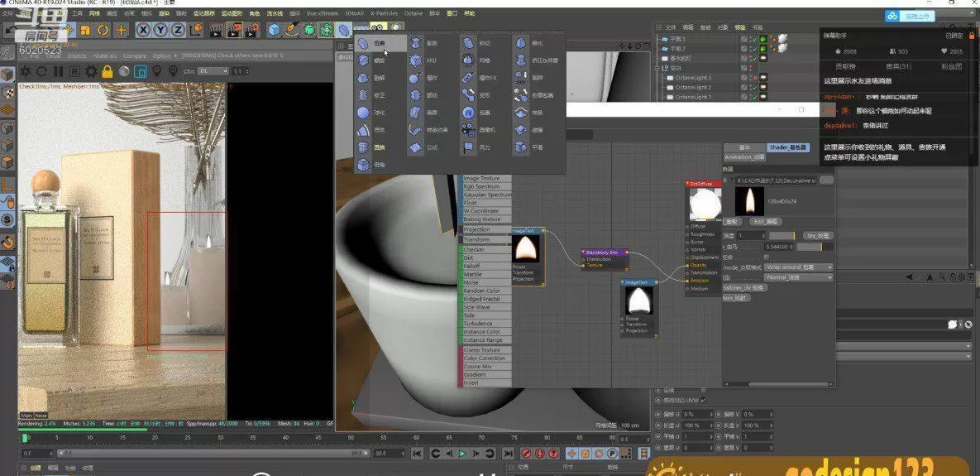Image resolution: width=980 pixels, height=476 pixels.
Task: Switch to the Shader tab
Action: point(790,147)
